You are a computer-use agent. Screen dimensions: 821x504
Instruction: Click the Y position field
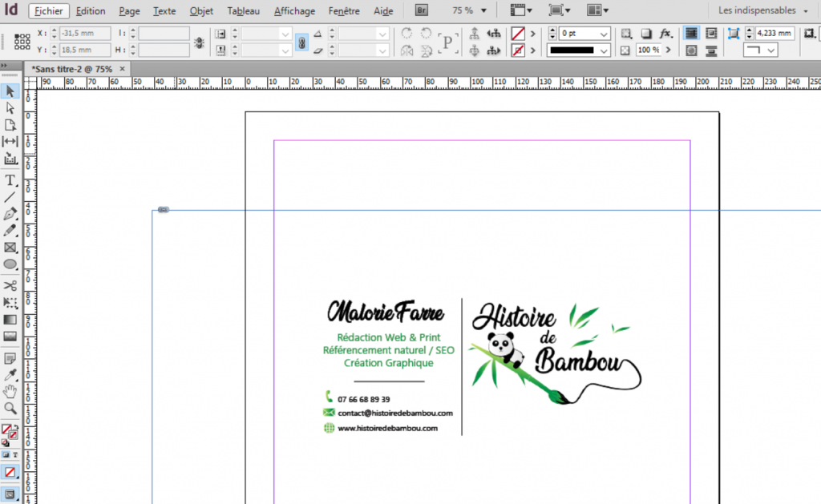coord(85,50)
